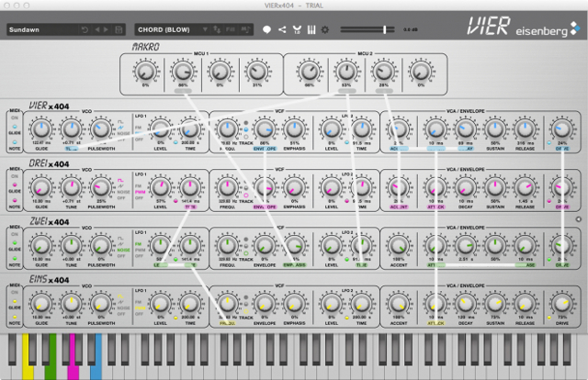Select sawtooth waveform on ZWEI VCO
Screen dimensions: 588x380
click(120, 244)
